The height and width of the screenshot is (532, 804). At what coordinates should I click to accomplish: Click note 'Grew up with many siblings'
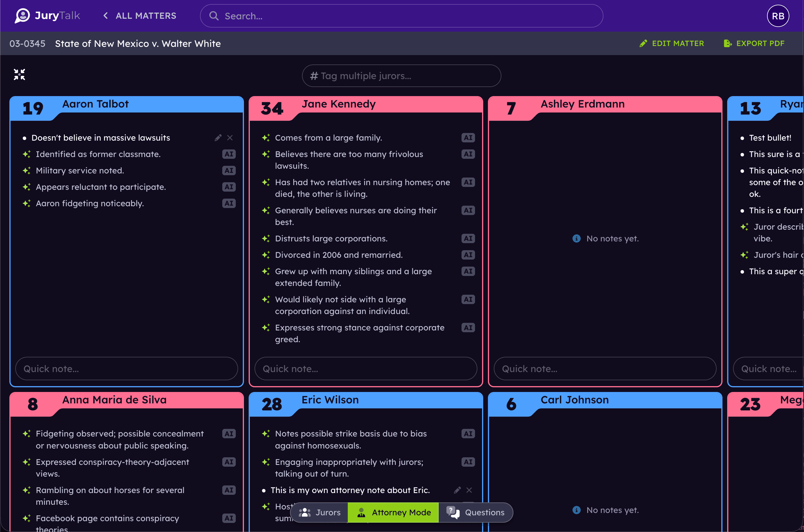353,277
